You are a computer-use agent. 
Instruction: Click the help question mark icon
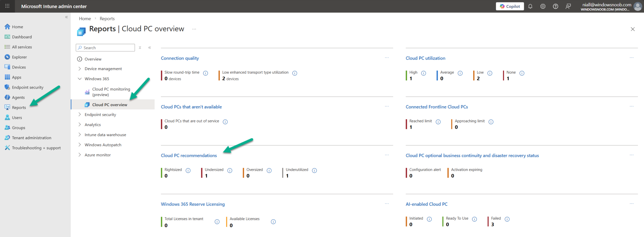(x=555, y=6)
